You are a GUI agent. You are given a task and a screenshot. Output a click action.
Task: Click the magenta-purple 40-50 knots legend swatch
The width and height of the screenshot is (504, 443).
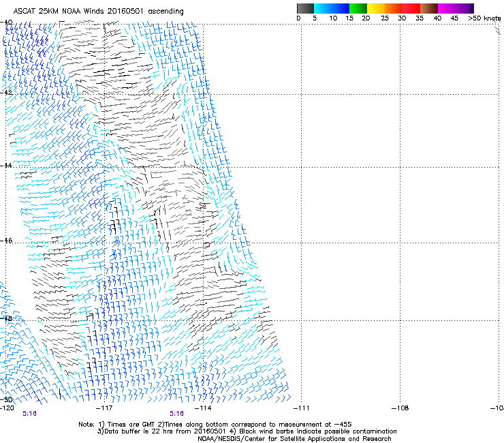[456, 8]
